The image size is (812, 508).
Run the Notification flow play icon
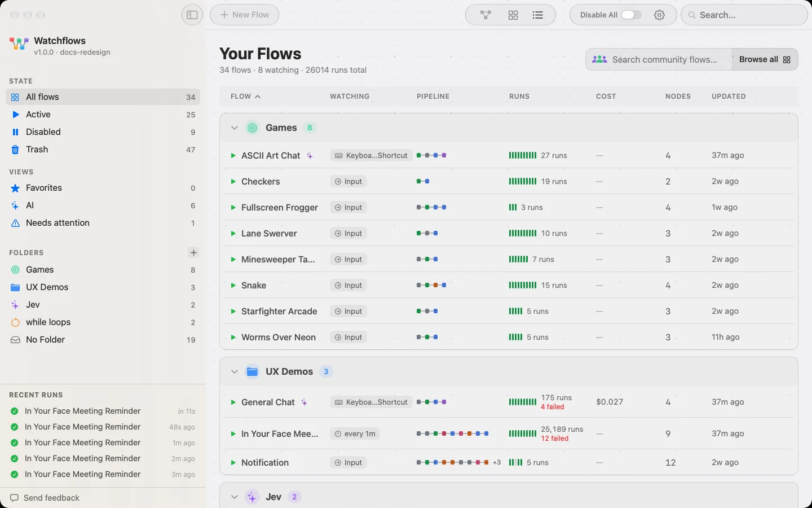tap(233, 462)
